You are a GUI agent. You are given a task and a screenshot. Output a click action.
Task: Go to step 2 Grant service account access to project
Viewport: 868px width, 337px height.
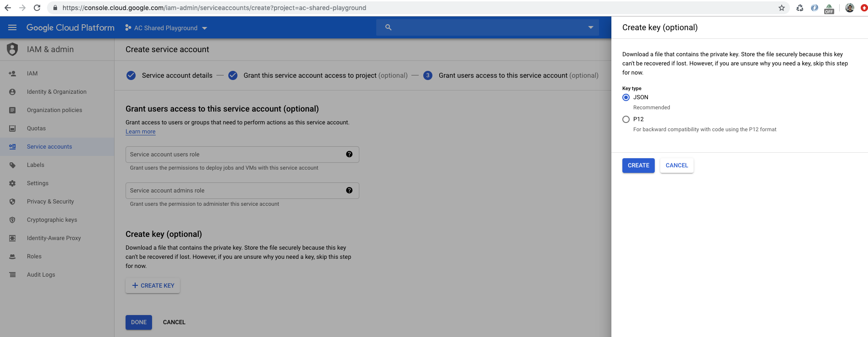tap(318, 75)
